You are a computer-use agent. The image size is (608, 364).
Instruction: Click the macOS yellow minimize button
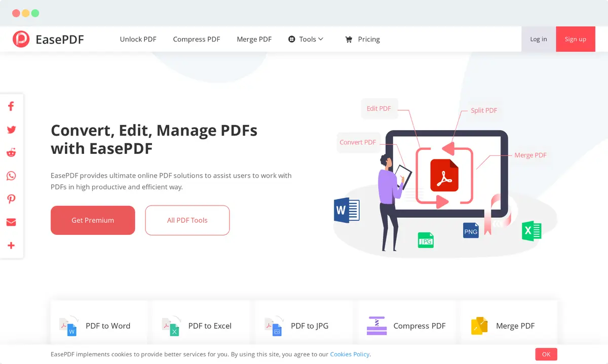26,13
